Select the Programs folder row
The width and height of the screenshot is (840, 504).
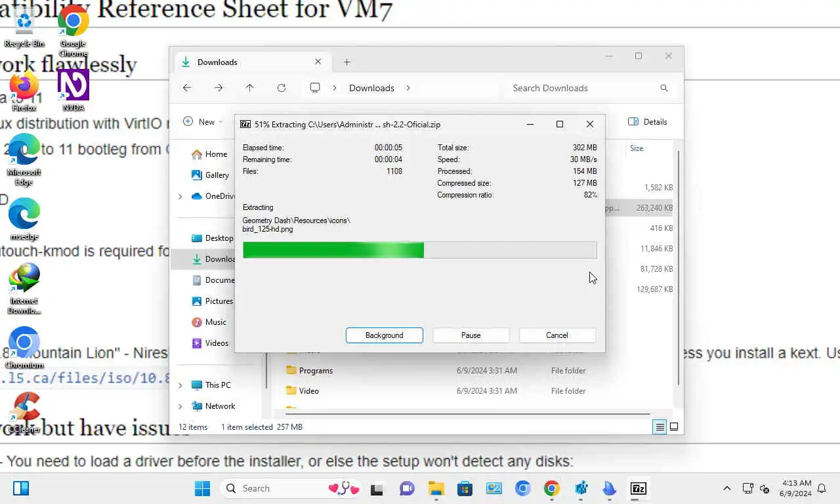coord(476,371)
